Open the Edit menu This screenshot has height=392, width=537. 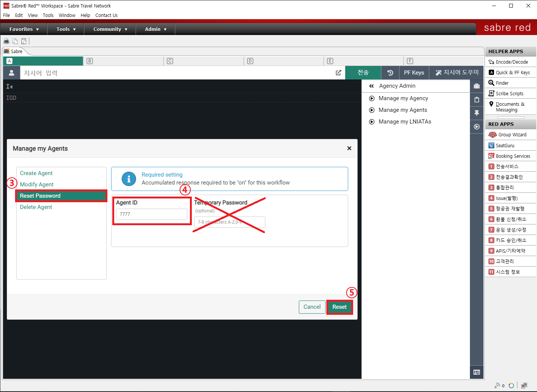19,15
